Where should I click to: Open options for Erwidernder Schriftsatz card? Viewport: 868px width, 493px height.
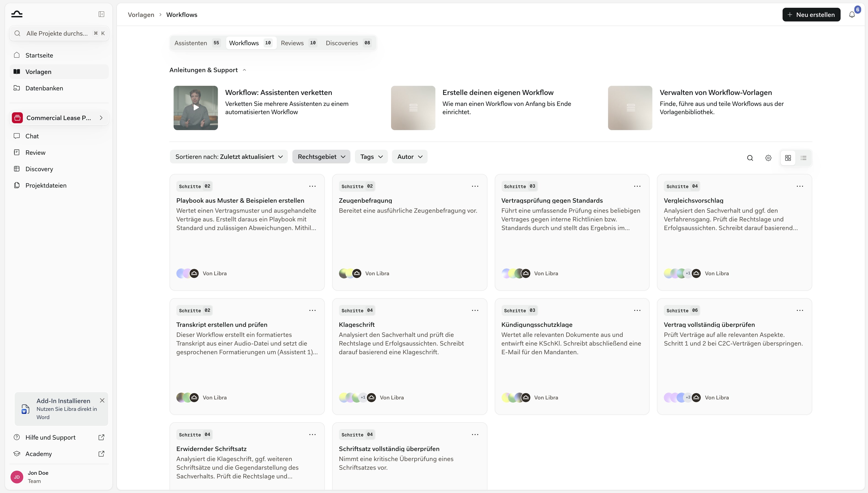point(312,435)
